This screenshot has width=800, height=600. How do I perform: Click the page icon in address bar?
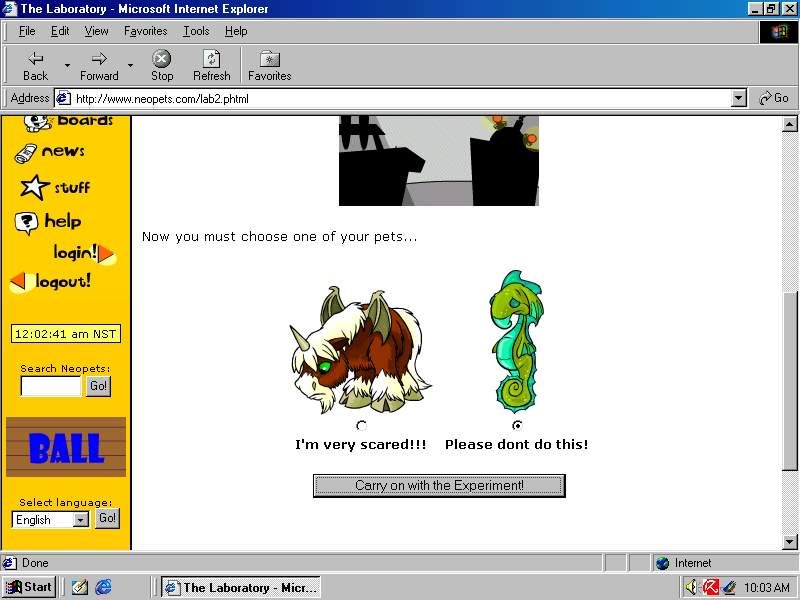(x=63, y=98)
